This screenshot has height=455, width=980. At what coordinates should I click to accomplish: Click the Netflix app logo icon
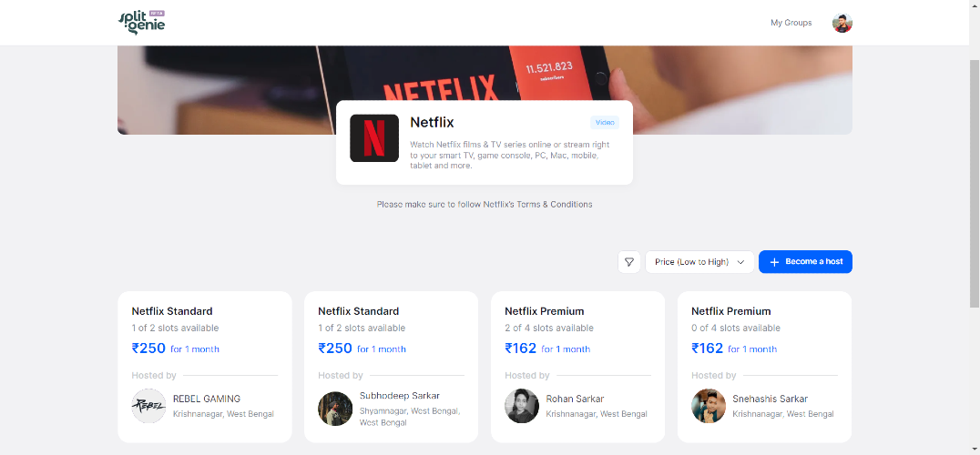point(374,138)
